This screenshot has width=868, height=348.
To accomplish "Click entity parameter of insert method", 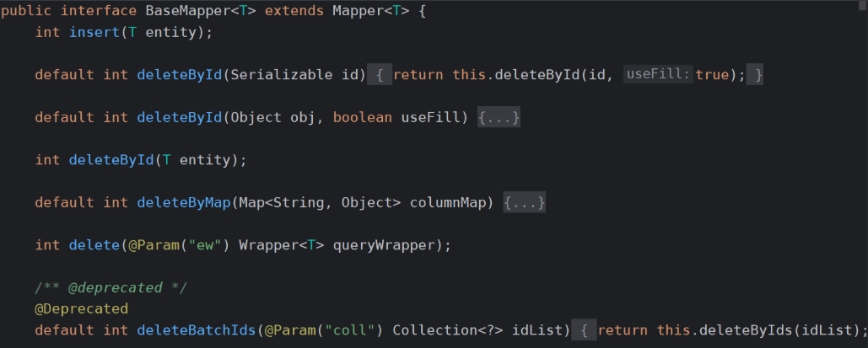I will pyautogui.click(x=171, y=32).
